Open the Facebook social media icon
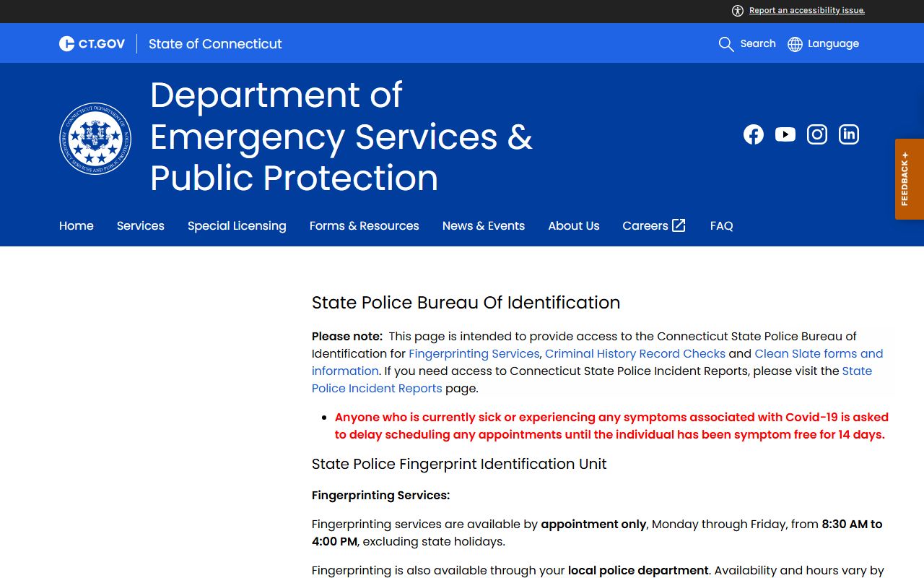Screen dimensions: 924x578 point(753,134)
